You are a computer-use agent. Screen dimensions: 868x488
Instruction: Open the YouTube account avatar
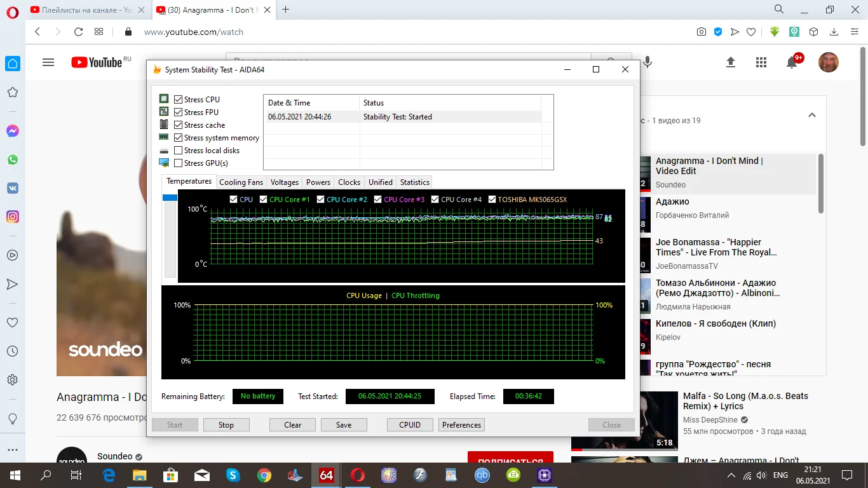pyautogui.click(x=829, y=62)
